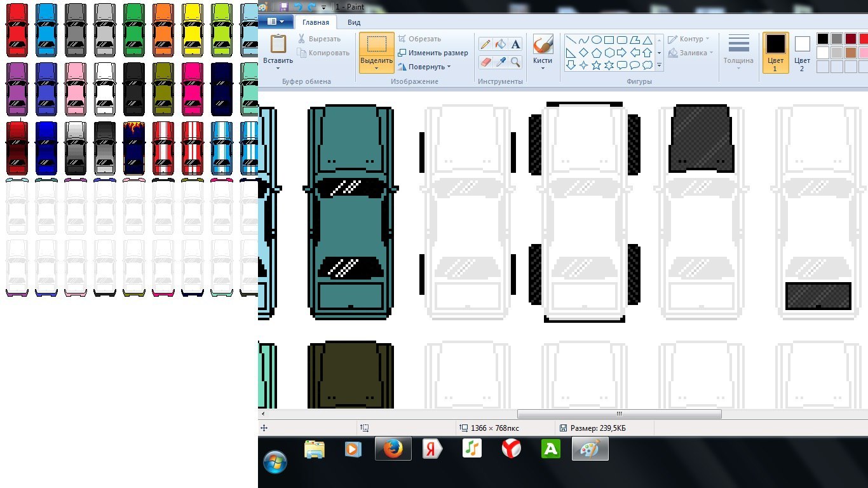Open Windows Explorer from the taskbar
This screenshot has width=868, height=488.
[x=315, y=449]
